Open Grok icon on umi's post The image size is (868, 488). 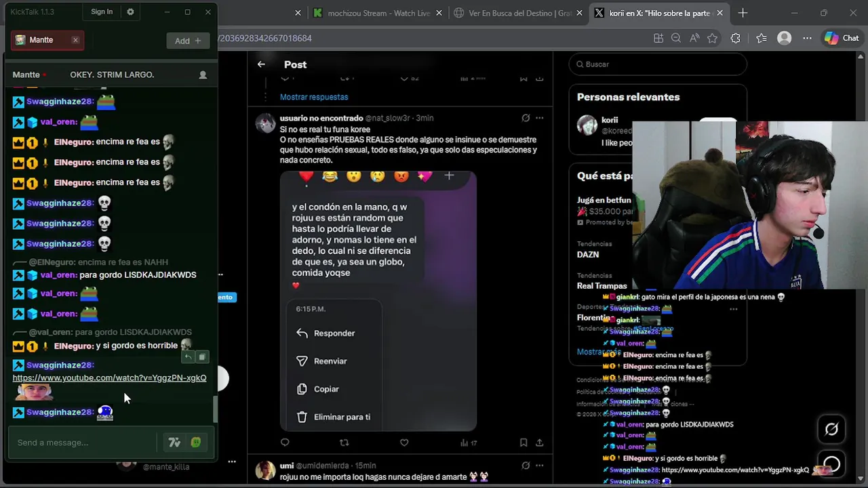526,466
